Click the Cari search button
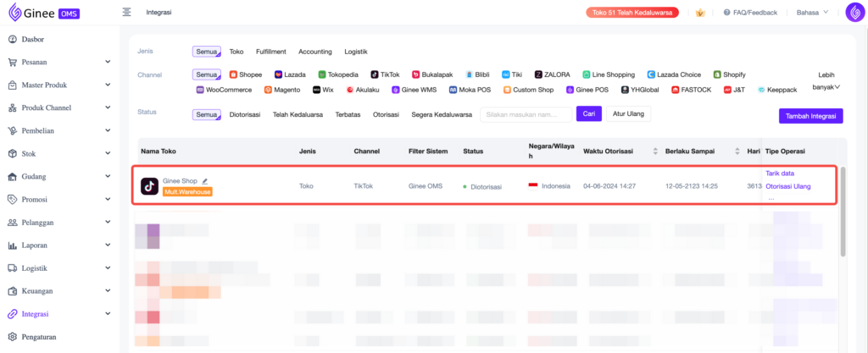The width and height of the screenshot is (868, 353). (x=589, y=113)
